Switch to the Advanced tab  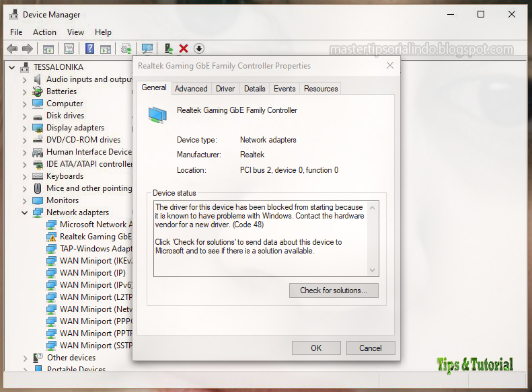click(x=191, y=89)
